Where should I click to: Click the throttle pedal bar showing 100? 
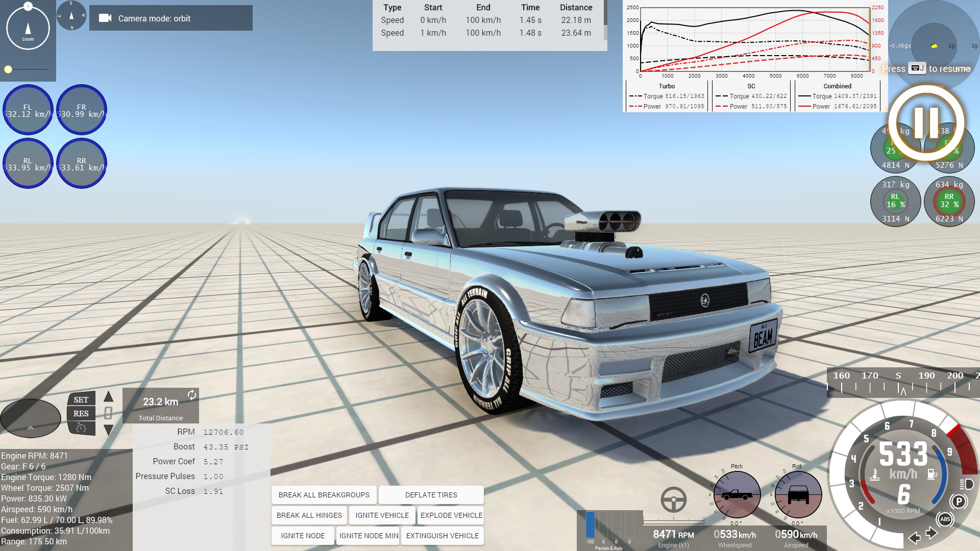590,524
